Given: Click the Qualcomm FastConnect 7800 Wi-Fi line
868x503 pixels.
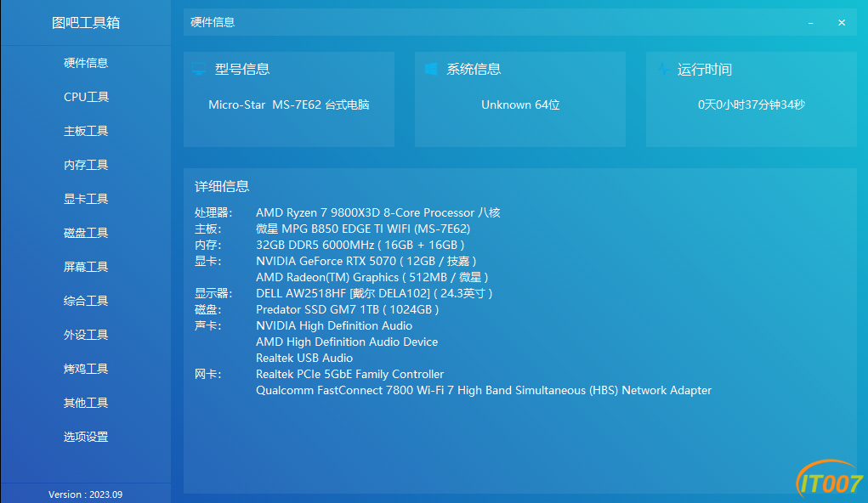Looking at the screenshot, I should click(x=484, y=390).
